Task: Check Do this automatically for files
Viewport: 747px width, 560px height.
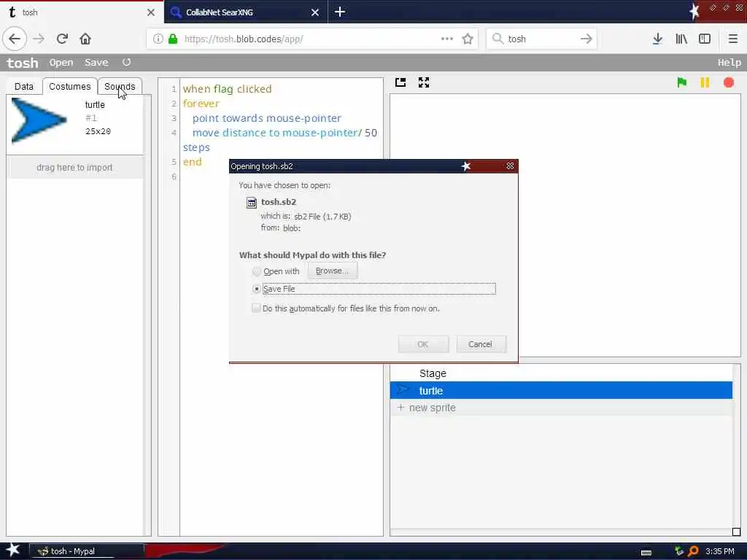Action: pos(256,308)
